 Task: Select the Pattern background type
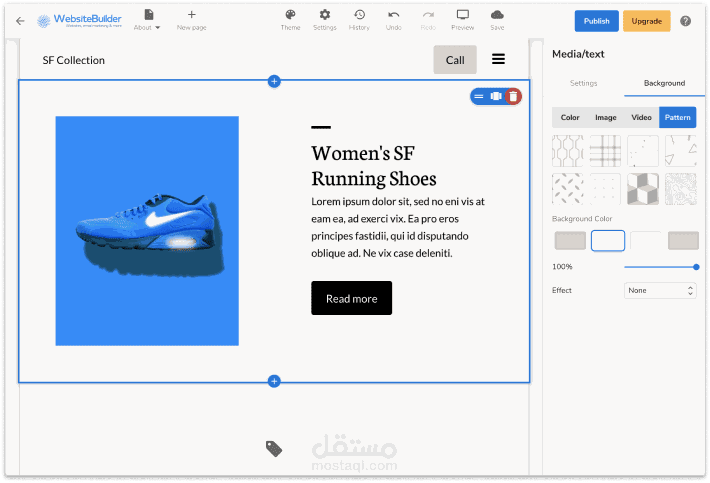tap(677, 118)
